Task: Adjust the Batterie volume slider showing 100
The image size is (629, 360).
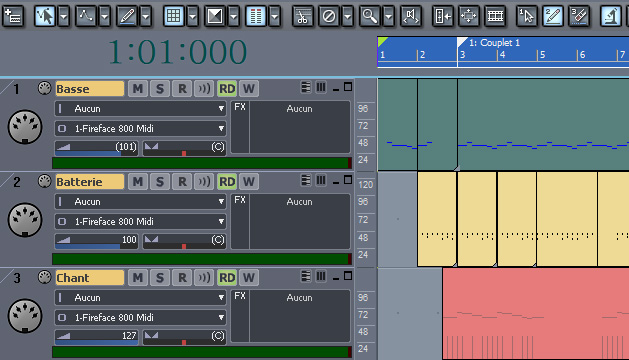Action: [x=96, y=241]
